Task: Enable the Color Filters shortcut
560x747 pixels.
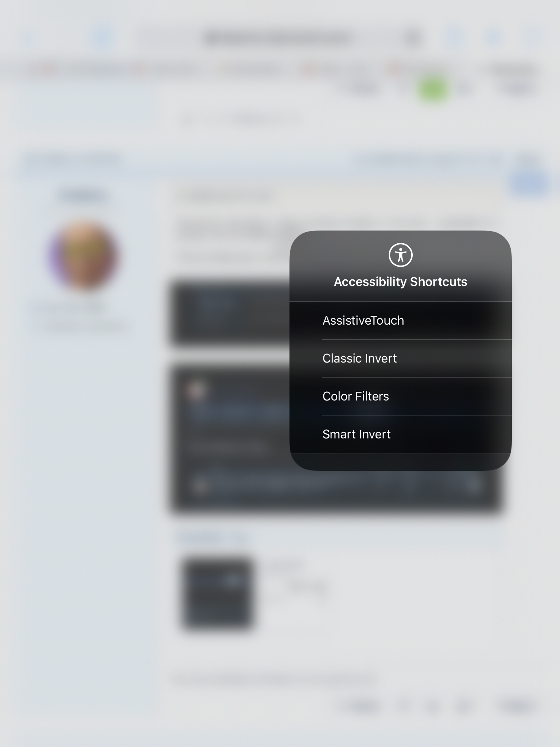Action: click(x=400, y=396)
